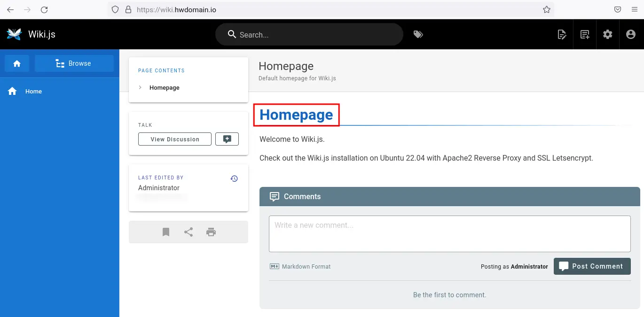The width and height of the screenshot is (644, 317).
Task: Print this page icon
Action: tap(211, 232)
